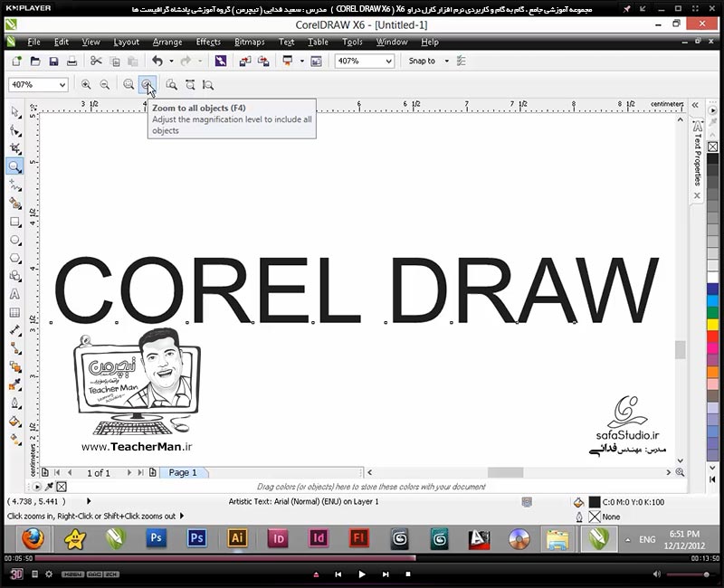Adjust the KMPlayer volume slider
The width and height of the screenshot is (724, 588).
tap(688, 574)
